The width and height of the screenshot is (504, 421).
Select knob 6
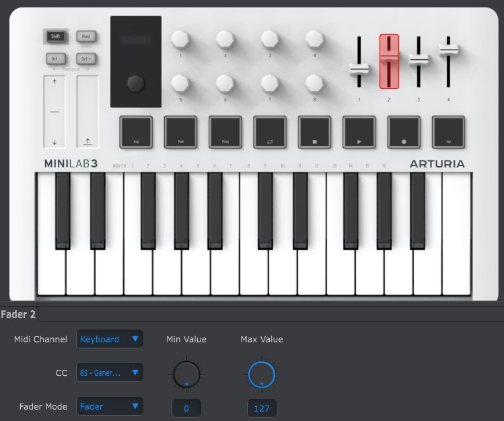[225, 83]
